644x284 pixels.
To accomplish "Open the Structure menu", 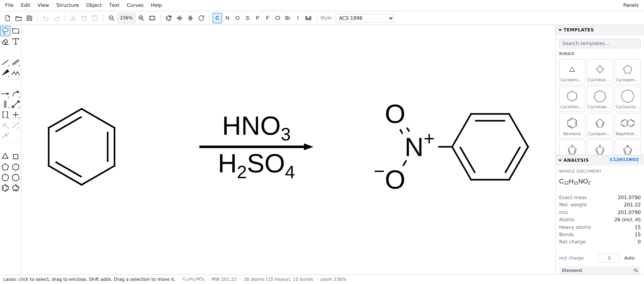I will click(67, 5).
